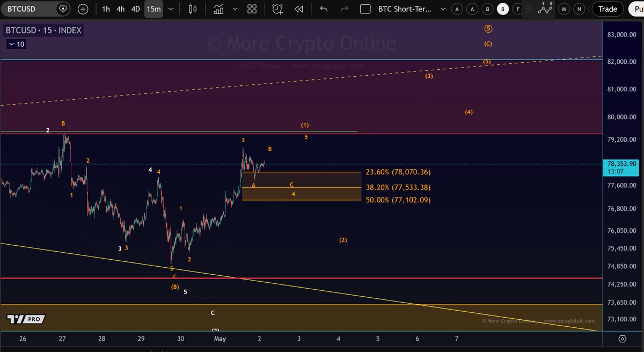Click date 29 on the time axis
The image size is (644, 352).
pyautogui.click(x=141, y=339)
